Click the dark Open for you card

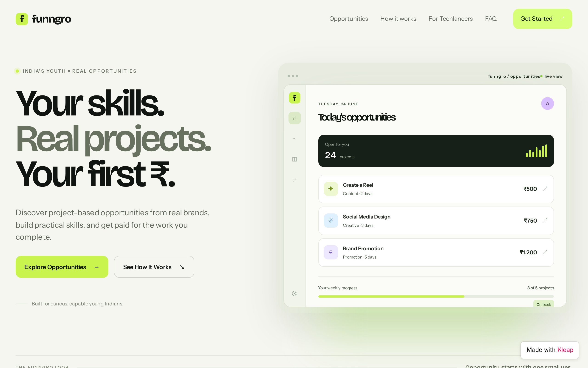(x=436, y=151)
